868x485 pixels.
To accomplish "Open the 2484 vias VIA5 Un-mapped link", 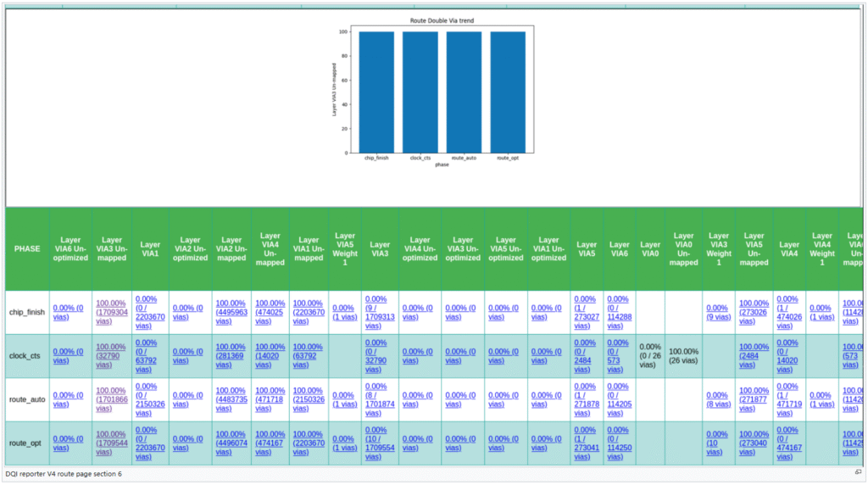I will click(754, 356).
